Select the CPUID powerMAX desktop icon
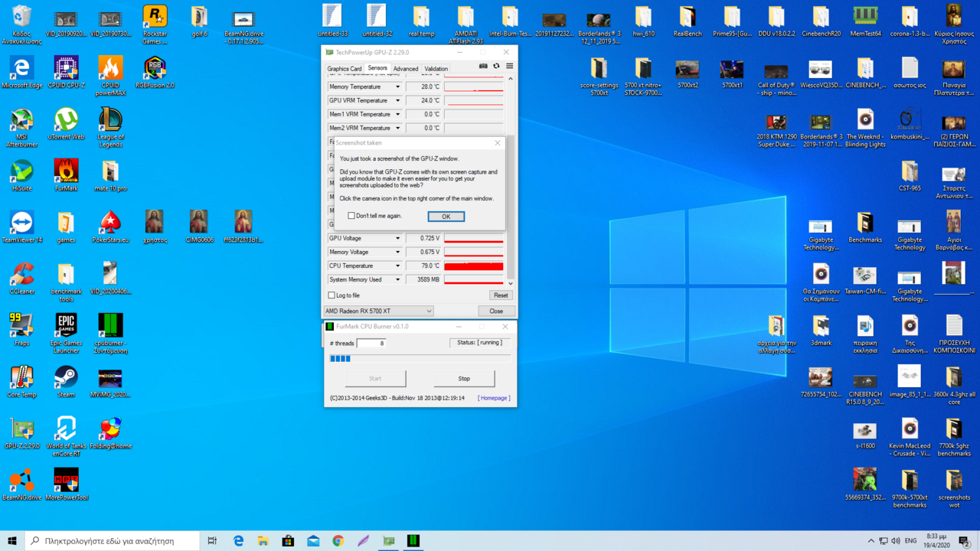The width and height of the screenshot is (980, 551). point(110,77)
